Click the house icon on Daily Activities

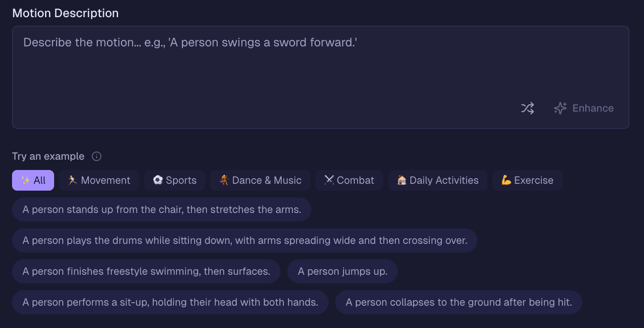coord(402,180)
